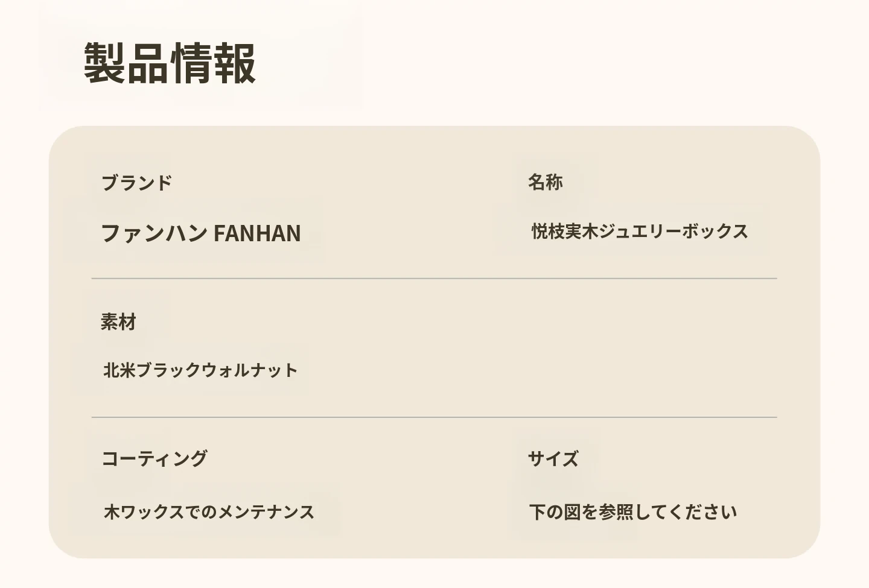Click the サイズ field label

pyautogui.click(x=553, y=458)
